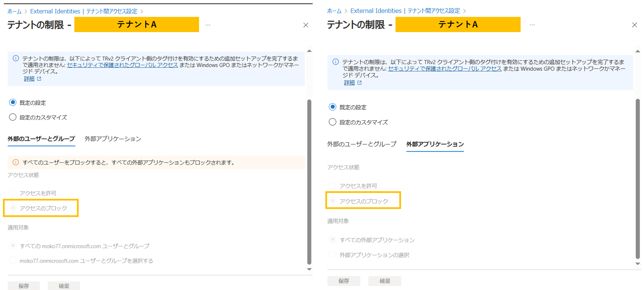The width and height of the screenshot is (644, 290).
Task: Close the right テナントの制限 panel
Action: [x=634, y=25]
